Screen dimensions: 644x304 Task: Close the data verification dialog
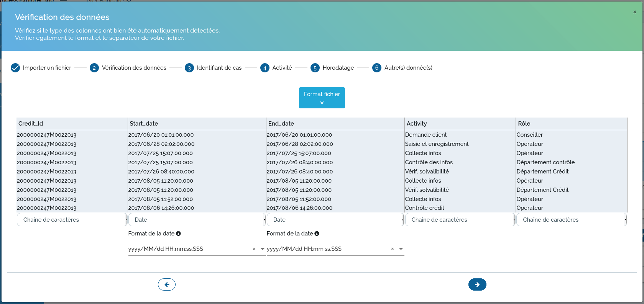click(x=634, y=12)
